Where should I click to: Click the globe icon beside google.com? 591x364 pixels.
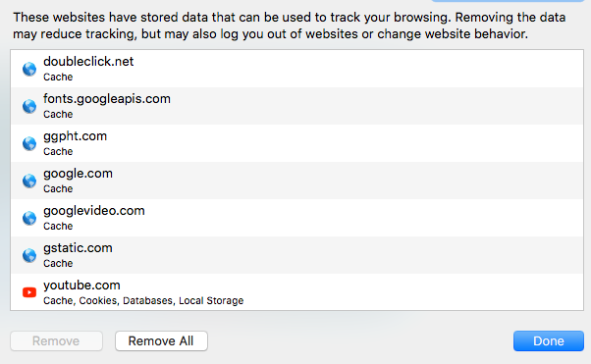(x=29, y=181)
